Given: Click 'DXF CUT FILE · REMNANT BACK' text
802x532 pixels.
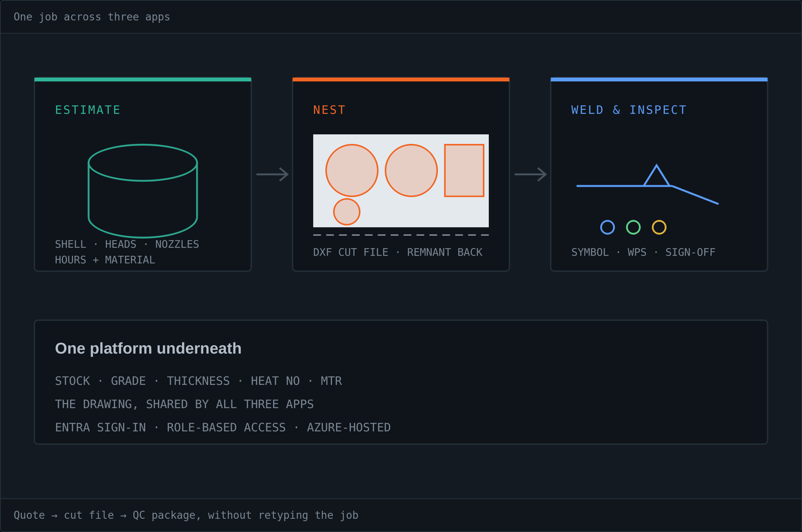Looking at the screenshot, I should click(x=398, y=252).
